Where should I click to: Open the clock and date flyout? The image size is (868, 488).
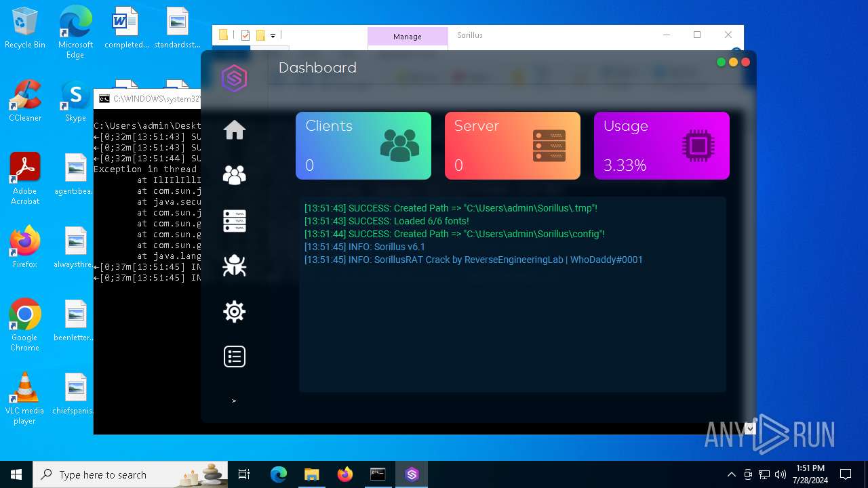[810, 474]
